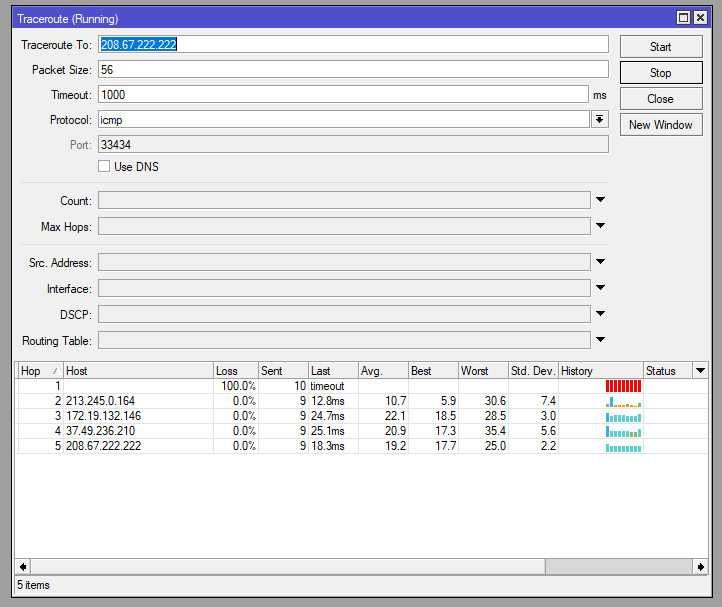
Task: Sort by the Host column header
Action: pyautogui.click(x=138, y=371)
